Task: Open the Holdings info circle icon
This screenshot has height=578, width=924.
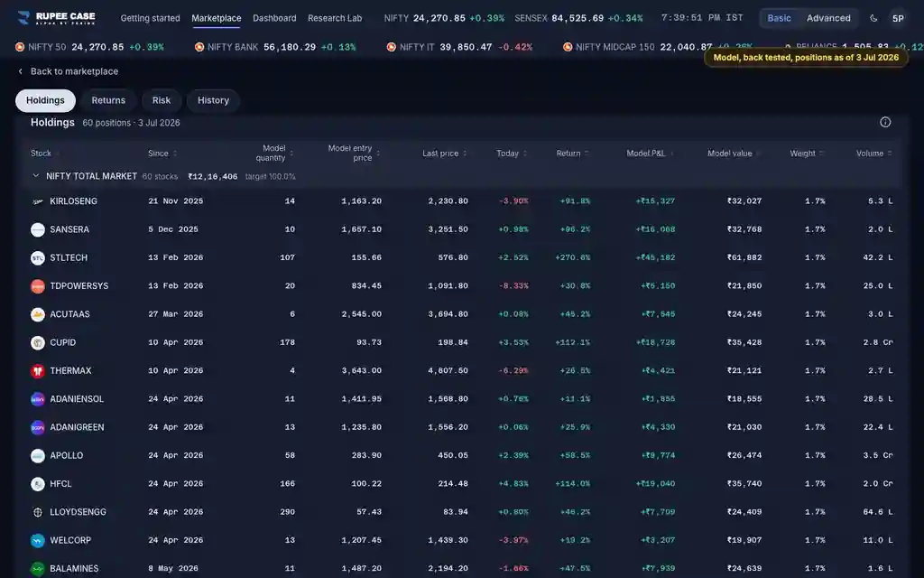Action: click(885, 122)
